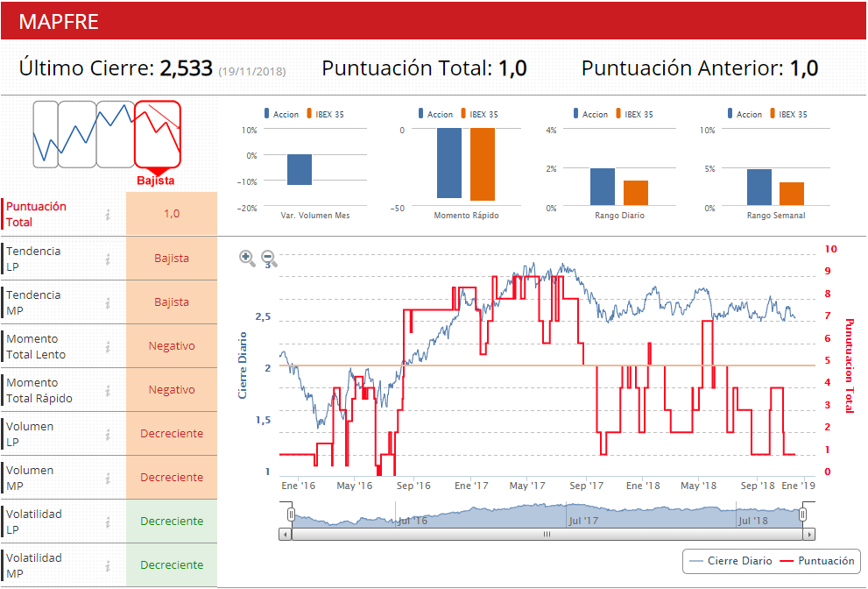The height and width of the screenshot is (589, 868).
Task: Click the orange IBEX 35 Rango Semanal bar
Action: (792, 194)
